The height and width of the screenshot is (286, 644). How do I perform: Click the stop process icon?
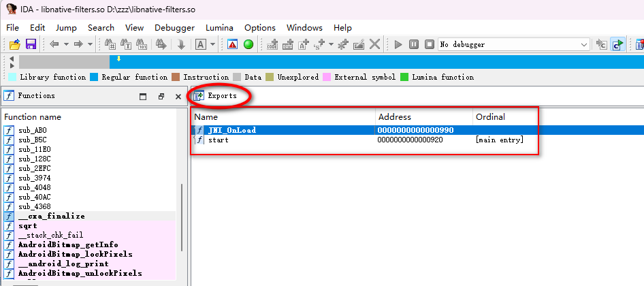(429, 44)
